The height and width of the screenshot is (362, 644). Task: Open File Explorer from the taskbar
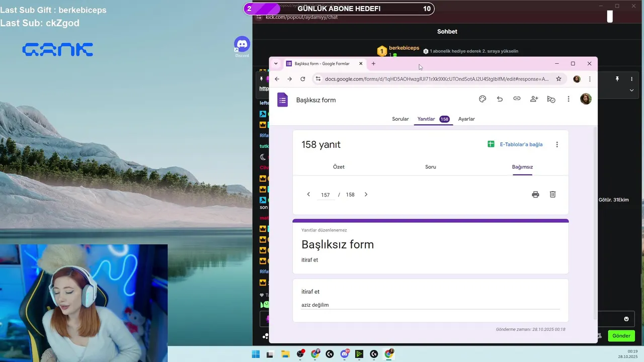pyautogui.click(x=285, y=354)
